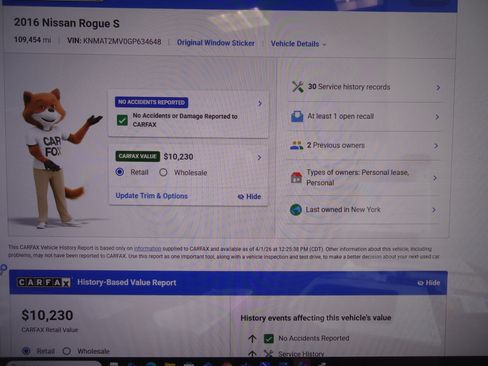Click the up arrow beside No Accidents Reported

252,339
